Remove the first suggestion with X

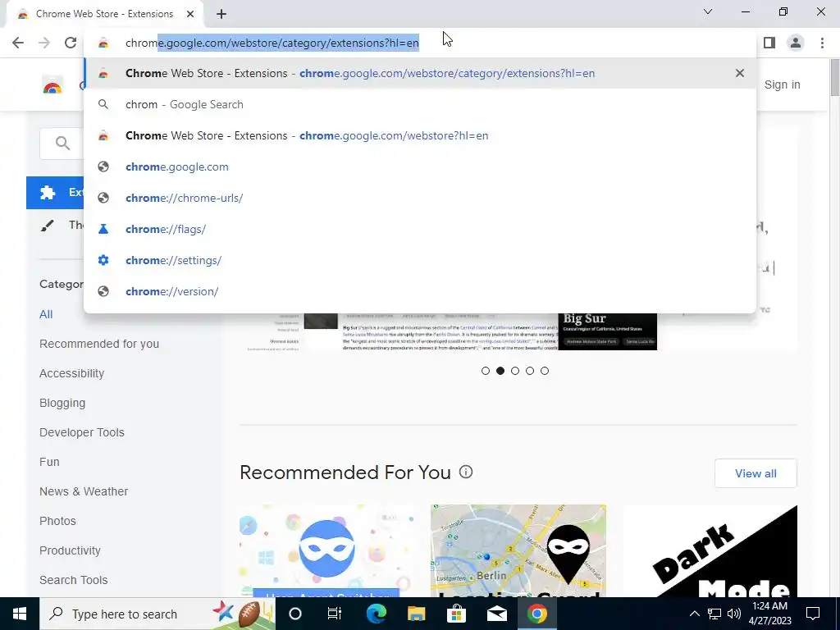740,73
